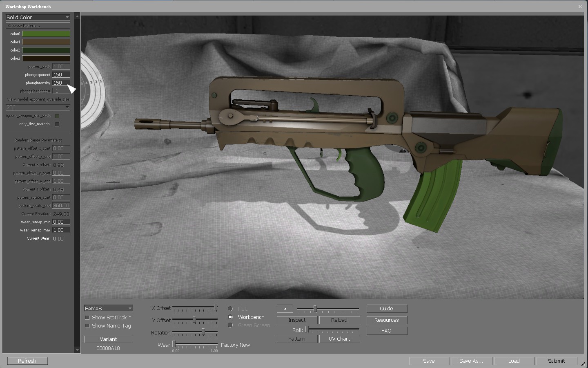Select the Green Screen radio button
Viewport: 588px width, 368px height.
pyautogui.click(x=230, y=325)
